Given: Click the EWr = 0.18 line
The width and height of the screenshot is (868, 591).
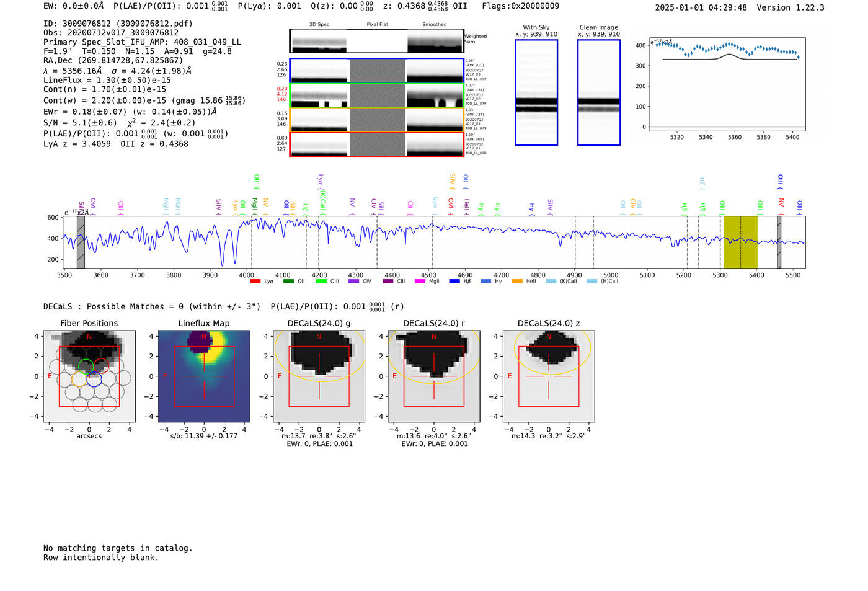Looking at the screenshot, I should 130,112.
